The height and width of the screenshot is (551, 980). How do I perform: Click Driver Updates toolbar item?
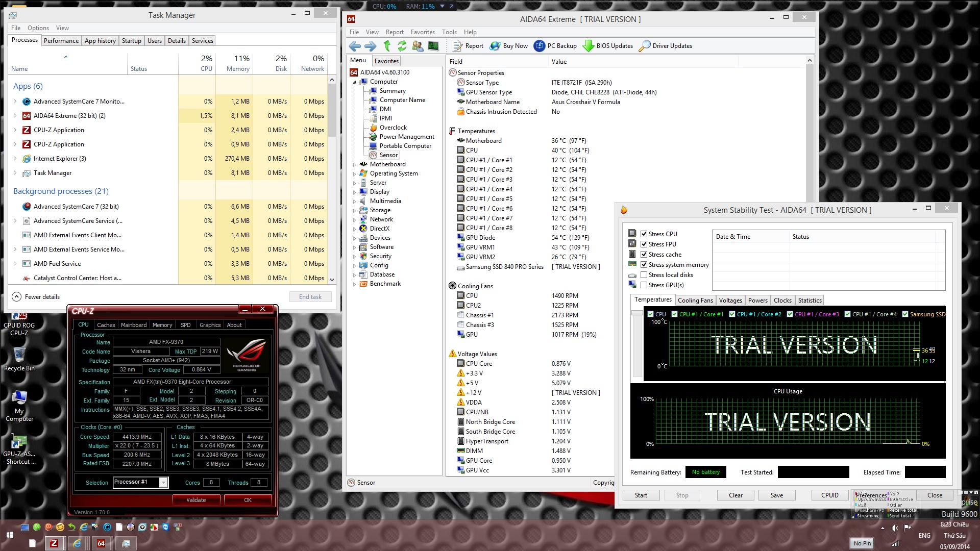(666, 46)
